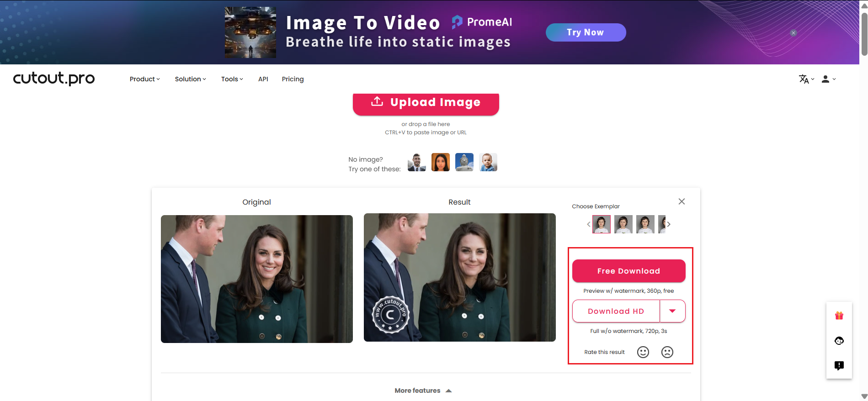Open the Product dropdown menu
This screenshot has height=401, width=868.
(x=144, y=79)
